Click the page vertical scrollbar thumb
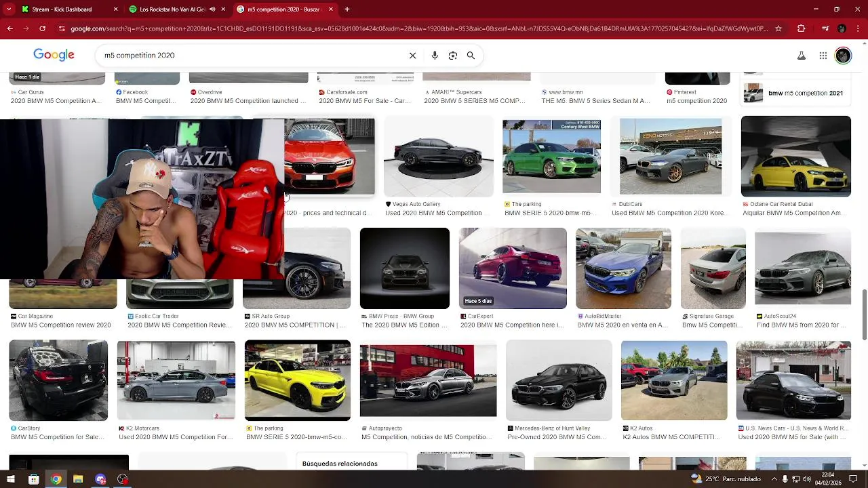 pyautogui.click(x=864, y=315)
